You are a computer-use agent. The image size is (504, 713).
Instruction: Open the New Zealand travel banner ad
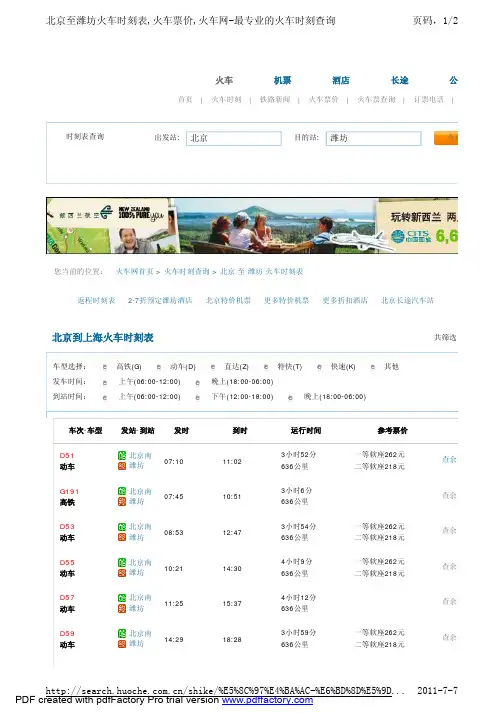[252, 226]
